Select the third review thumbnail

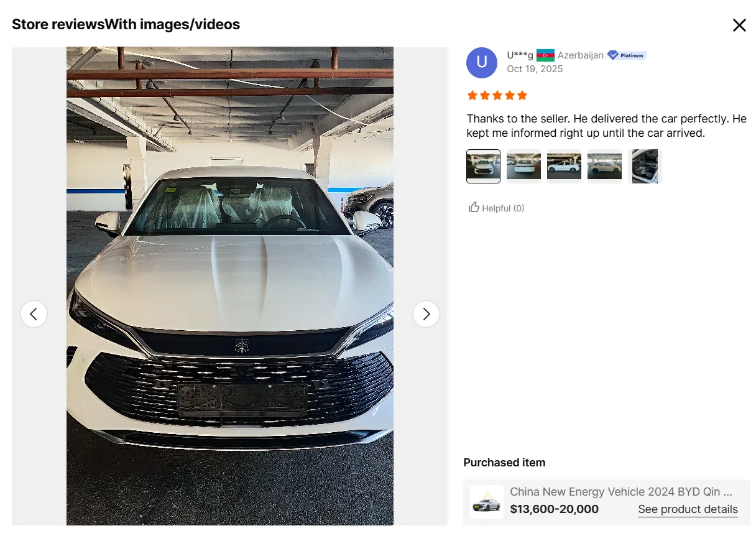tap(564, 166)
